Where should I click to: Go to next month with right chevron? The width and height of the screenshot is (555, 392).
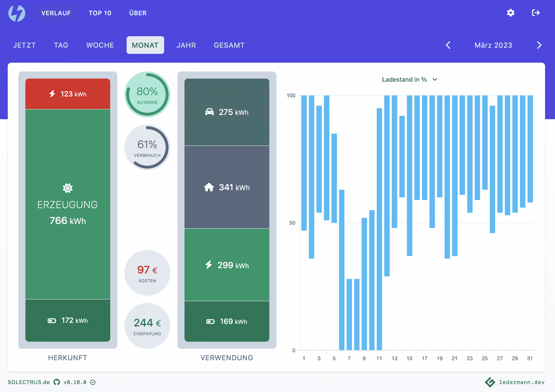pyautogui.click(x=539, y=45)
